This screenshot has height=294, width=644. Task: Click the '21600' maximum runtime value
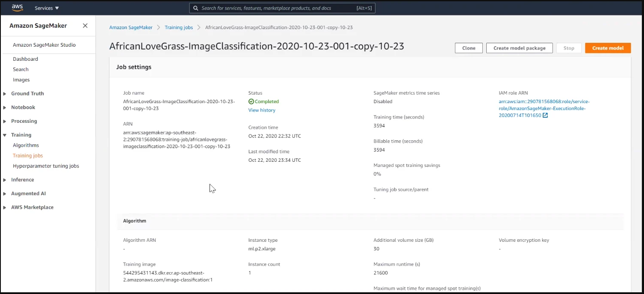click(x=381, y=273)
